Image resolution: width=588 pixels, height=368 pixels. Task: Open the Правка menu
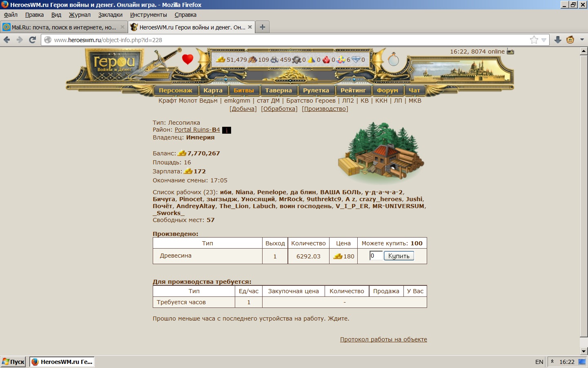34,15
